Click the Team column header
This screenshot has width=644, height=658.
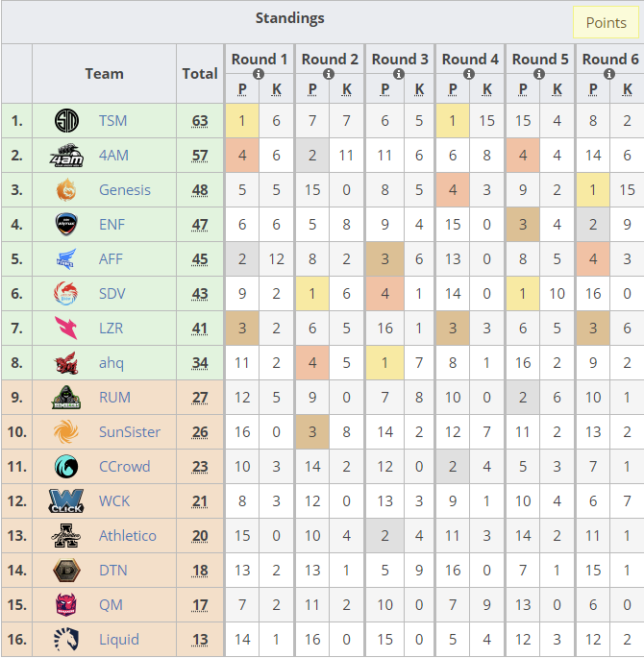[x=104, y=73]
